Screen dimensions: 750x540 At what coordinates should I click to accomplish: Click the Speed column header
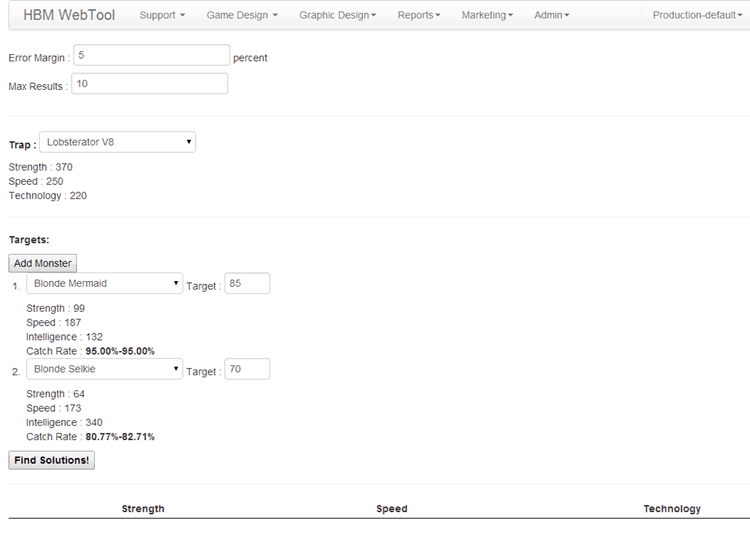392,509
